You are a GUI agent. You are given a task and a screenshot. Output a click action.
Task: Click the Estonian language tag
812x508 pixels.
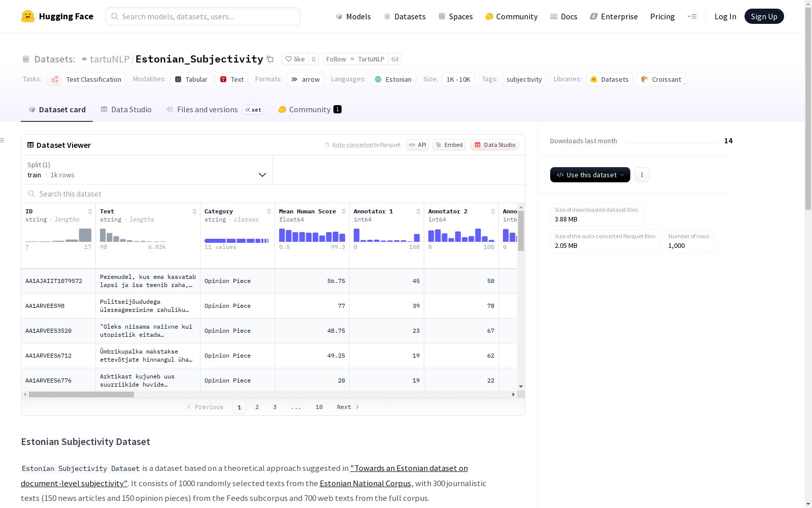click(393, 79)
